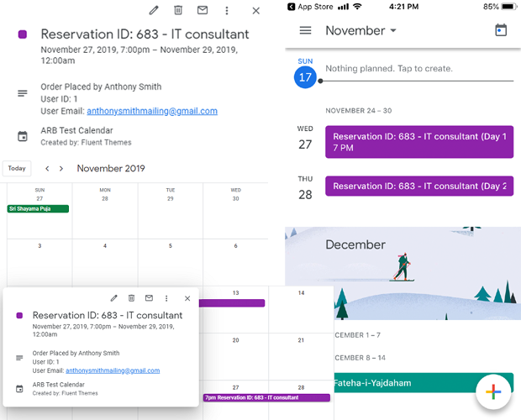
Task: Go to previous month with left chevron
Action: [x=47, y=168]
